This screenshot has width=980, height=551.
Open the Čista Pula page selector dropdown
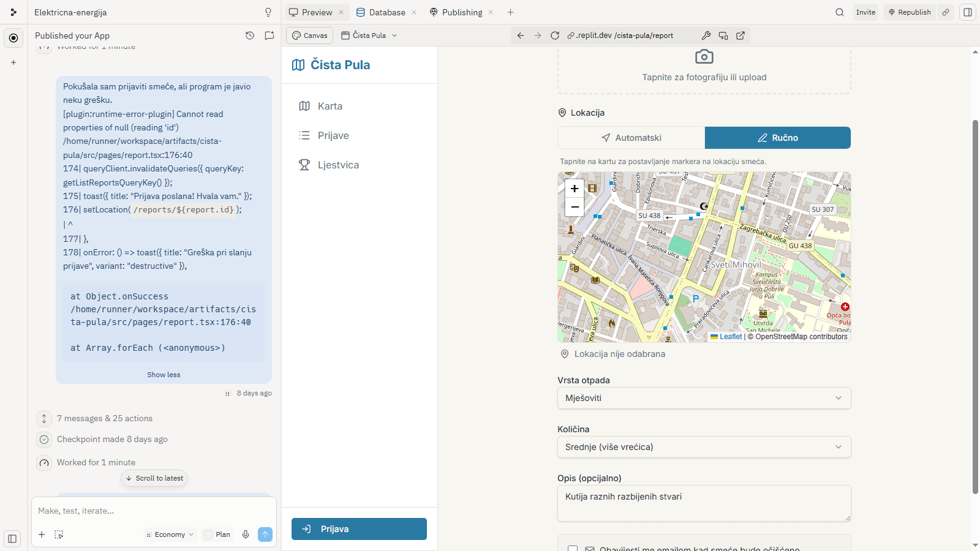click(x=369, y=36)
